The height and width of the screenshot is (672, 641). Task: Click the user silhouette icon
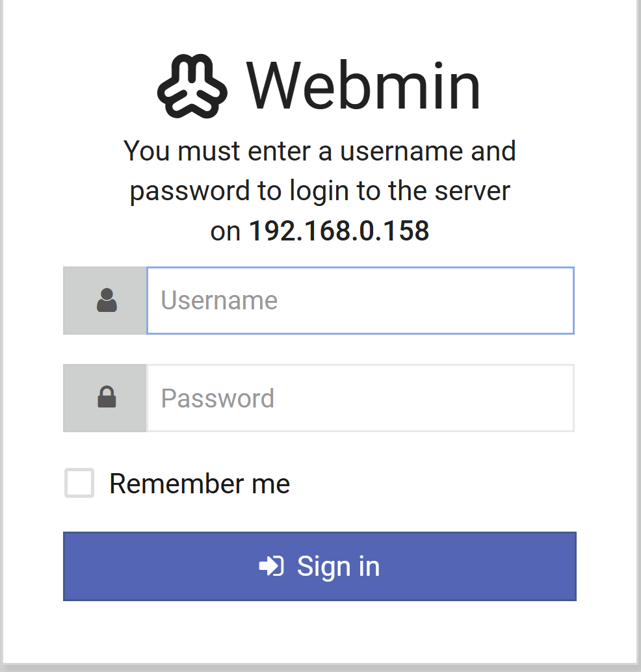coord(107,301)
